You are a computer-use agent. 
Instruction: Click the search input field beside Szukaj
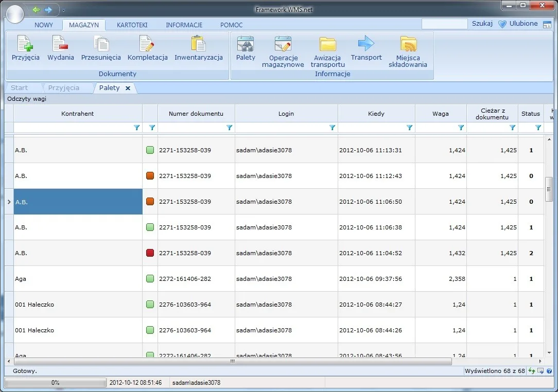pos(444,24)
